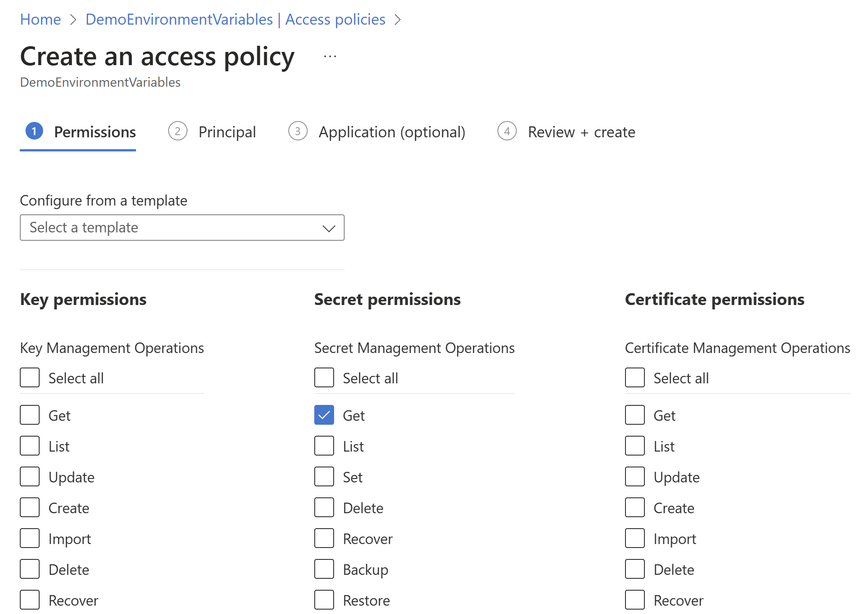Uncheck the Get secret permission checkbox
868x614 pixels.
(324, 415)
